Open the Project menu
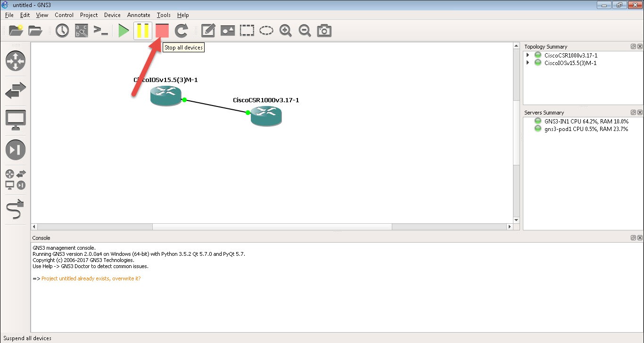 click(x=89, y=15)
